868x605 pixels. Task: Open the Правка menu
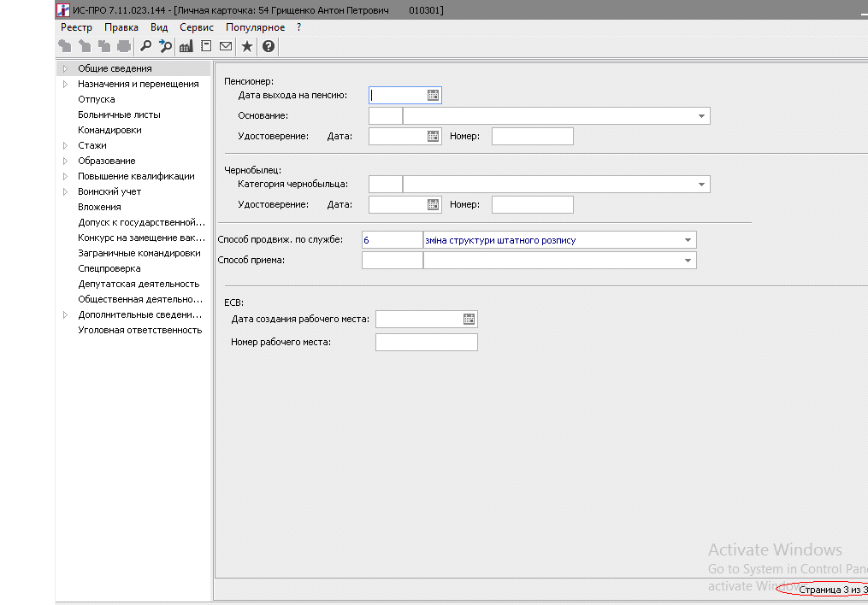click(x=121, y=27)
